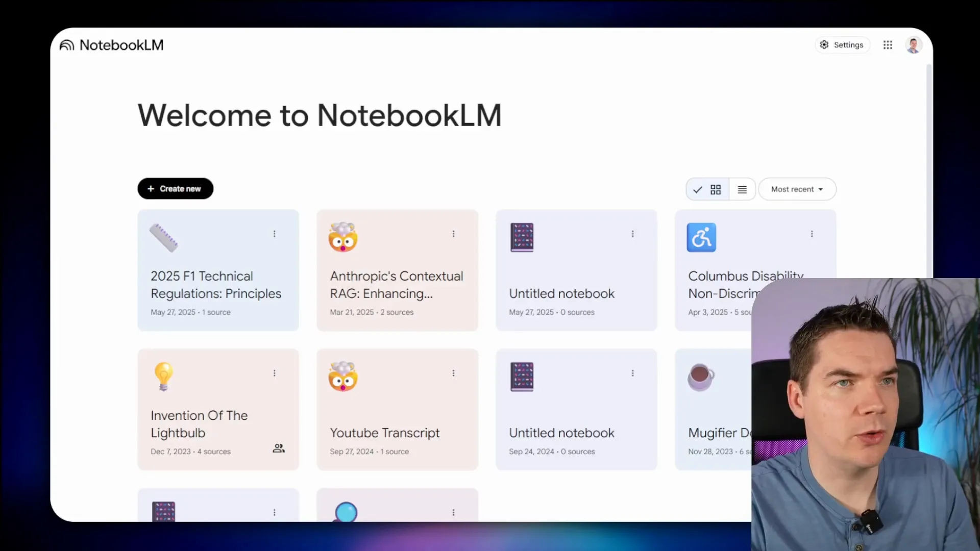
Task: Click the NotebookLM logo icon
Action: 67,45
